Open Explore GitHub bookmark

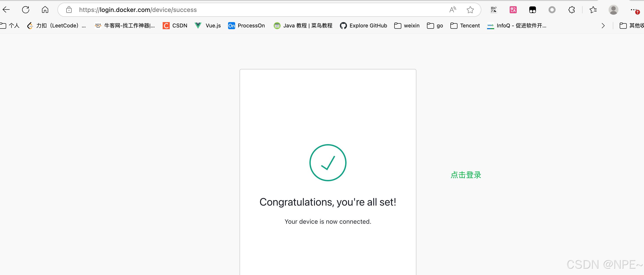pos(363,26)
